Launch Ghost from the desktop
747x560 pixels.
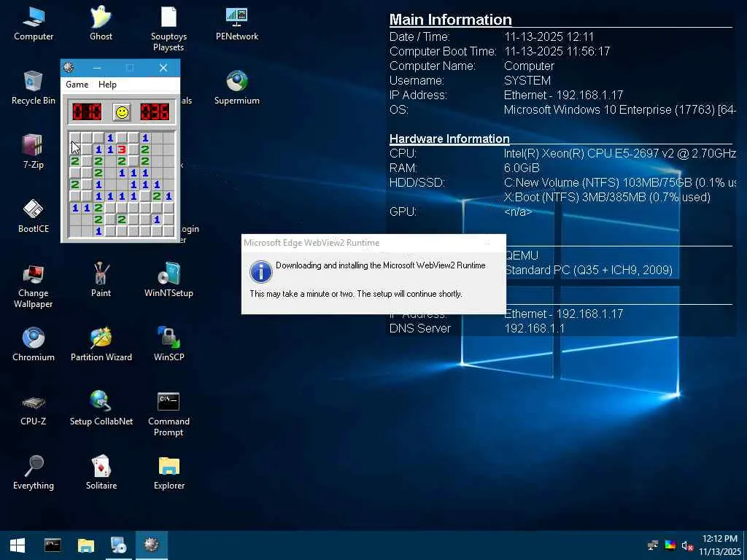(x=101, y=24)
